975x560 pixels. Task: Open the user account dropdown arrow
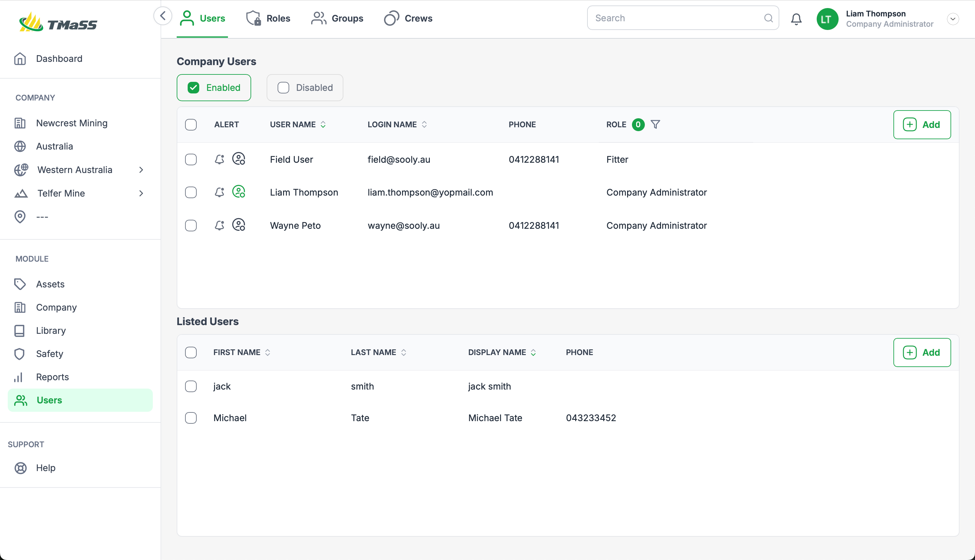coord(953,19)
